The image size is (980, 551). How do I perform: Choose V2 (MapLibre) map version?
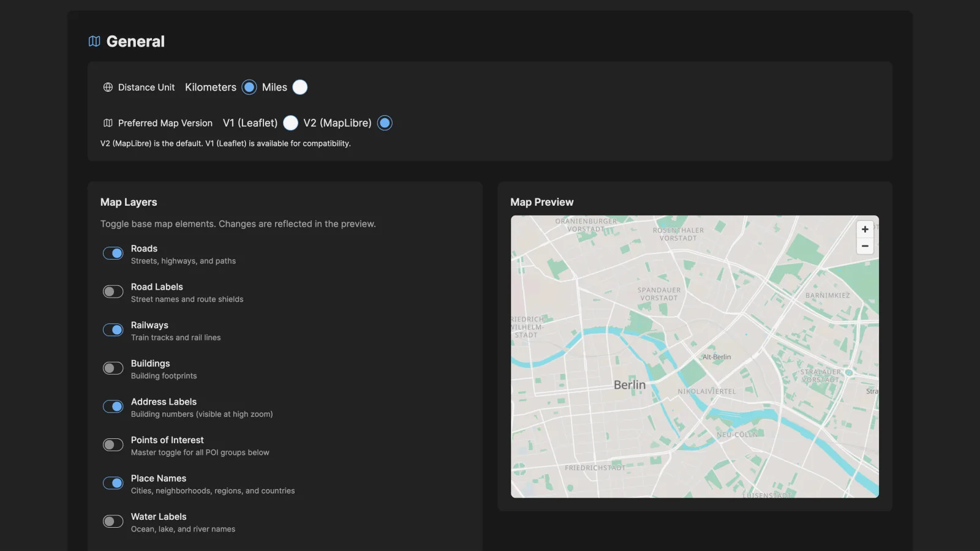(385, 123)
